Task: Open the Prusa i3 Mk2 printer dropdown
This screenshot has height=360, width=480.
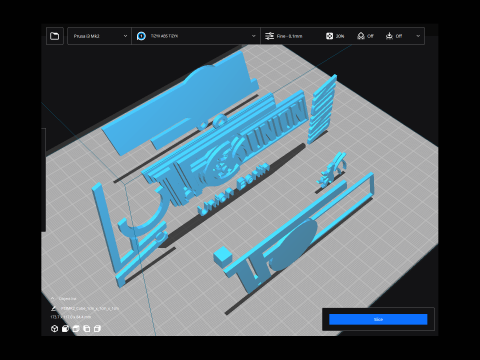Action: pos(100,36)
